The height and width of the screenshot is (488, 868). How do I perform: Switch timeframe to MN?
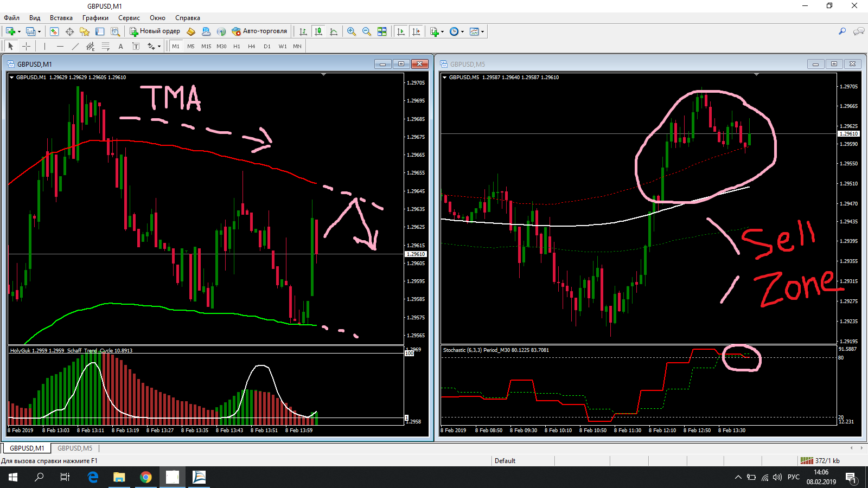click(x=297, y=46)
